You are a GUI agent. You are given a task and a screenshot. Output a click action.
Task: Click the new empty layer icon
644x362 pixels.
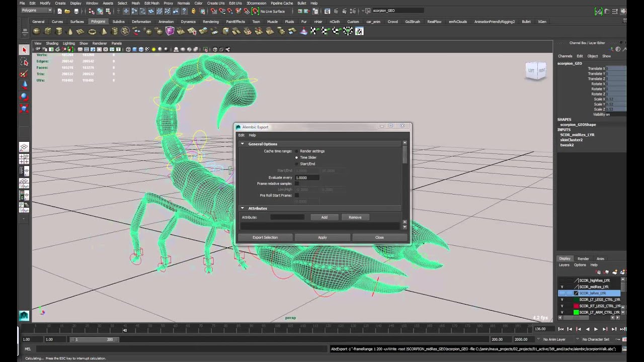point(615,272)
